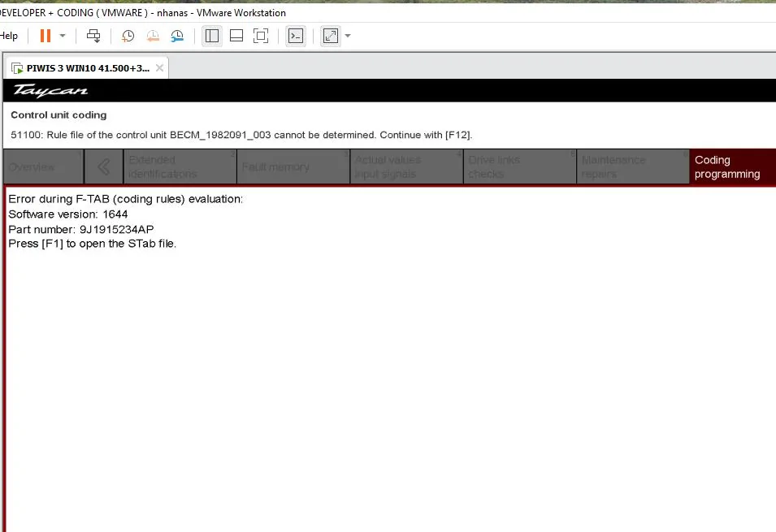
Task: Close the PIWIS 3 WIN10 tab
Action: 159,67
